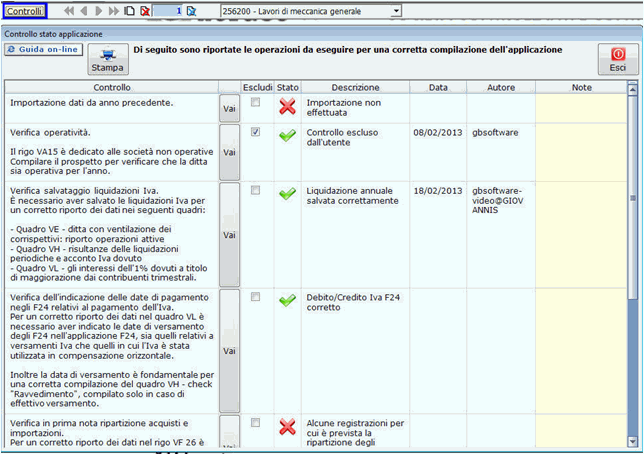Click the Esci exit button
This screenshot has height=454, width=644.
click(618, 60)
